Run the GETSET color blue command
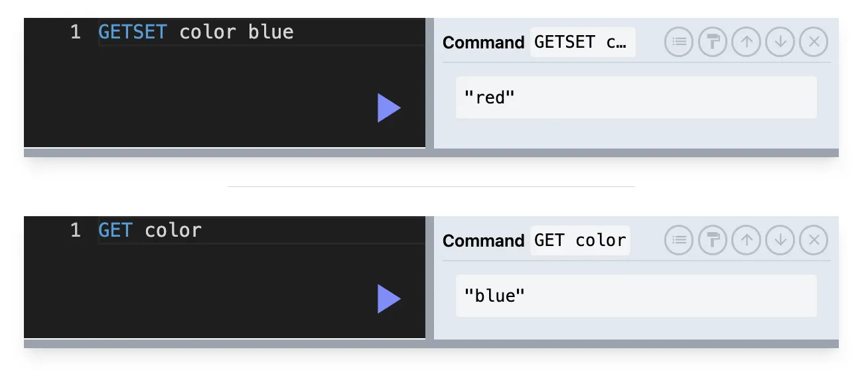The height and width of the screenshot is (374, 868). [x=389, y=108]
